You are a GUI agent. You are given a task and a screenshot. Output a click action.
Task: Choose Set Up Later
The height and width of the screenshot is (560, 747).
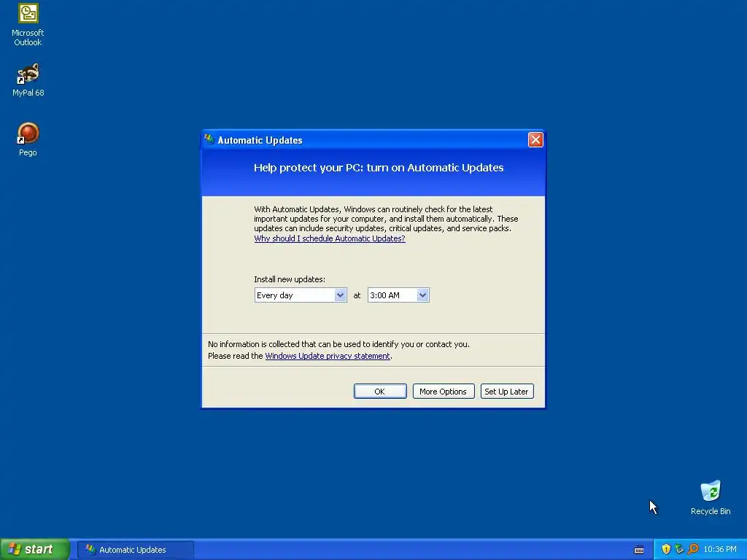[507, 392]
